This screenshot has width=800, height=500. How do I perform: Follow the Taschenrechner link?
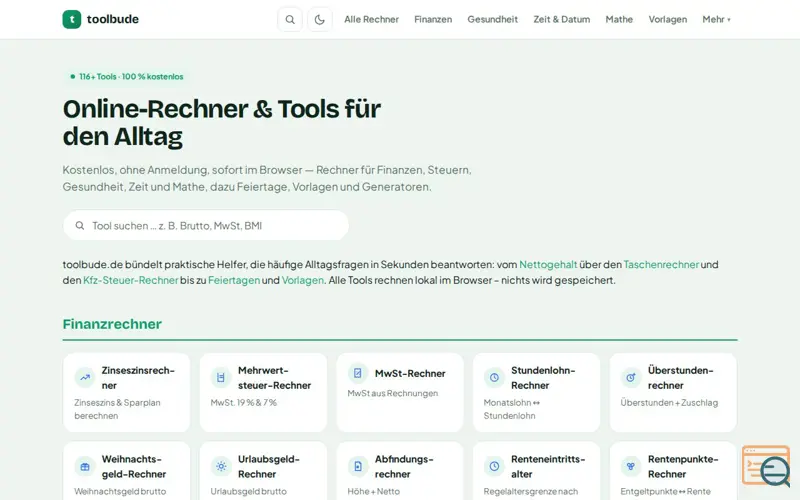pos(661,264)
